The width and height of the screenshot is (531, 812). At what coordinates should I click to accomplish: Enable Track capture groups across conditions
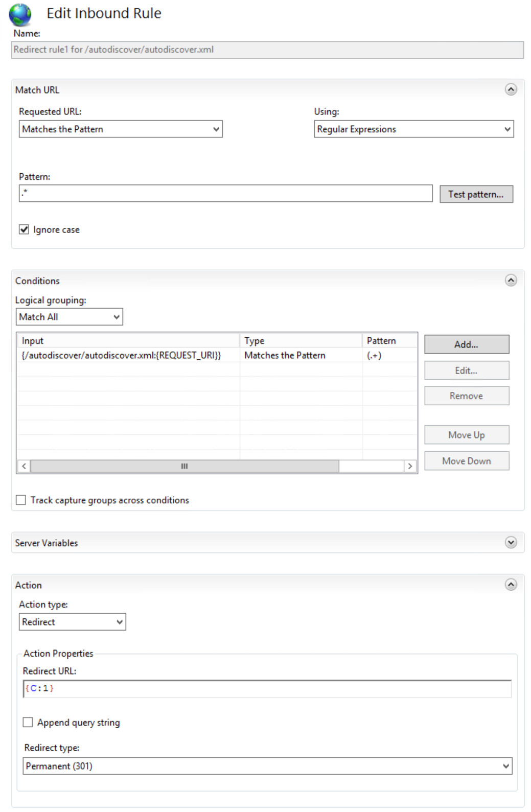tap(21, 500)
